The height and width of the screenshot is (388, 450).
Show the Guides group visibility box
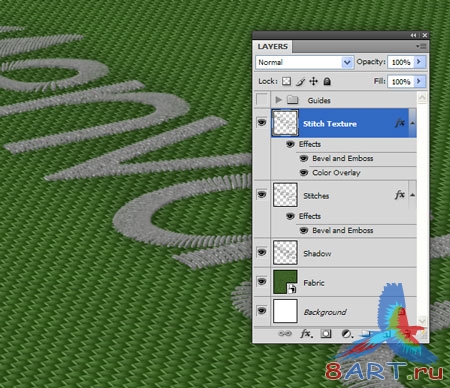point(262,99)
